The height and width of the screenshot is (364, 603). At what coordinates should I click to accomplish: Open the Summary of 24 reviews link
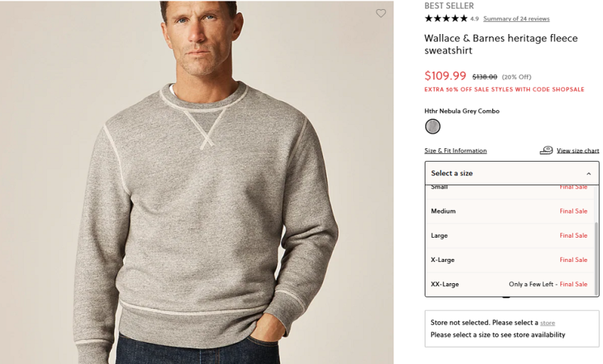[516, 18]
